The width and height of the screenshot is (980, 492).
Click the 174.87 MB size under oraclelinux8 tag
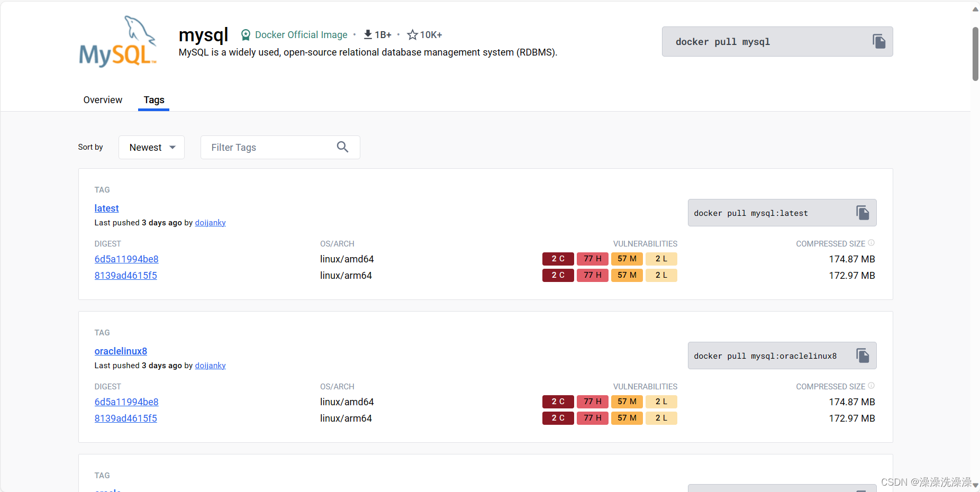pos(852,402)
